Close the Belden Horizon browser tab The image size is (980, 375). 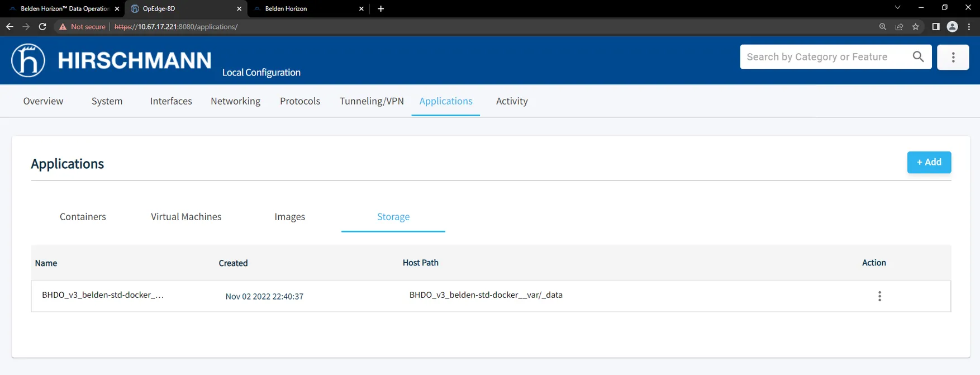(x=361, y=9)
